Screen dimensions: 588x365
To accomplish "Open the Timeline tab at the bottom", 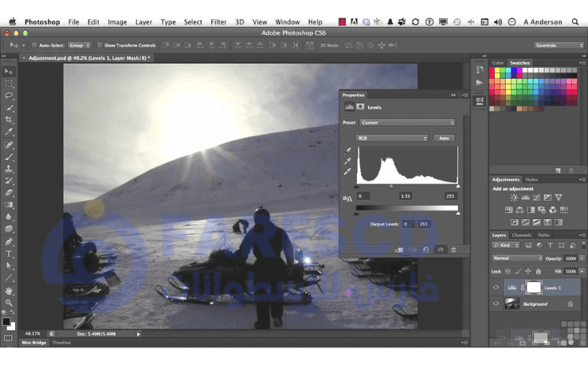I will tap(61, 343).
